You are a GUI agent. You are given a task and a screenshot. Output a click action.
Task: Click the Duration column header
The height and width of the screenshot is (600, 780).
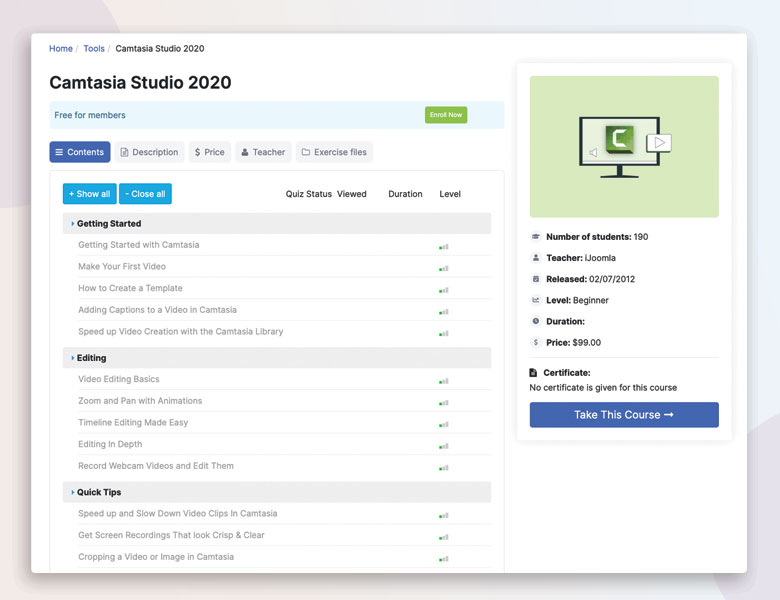[405, 194]
